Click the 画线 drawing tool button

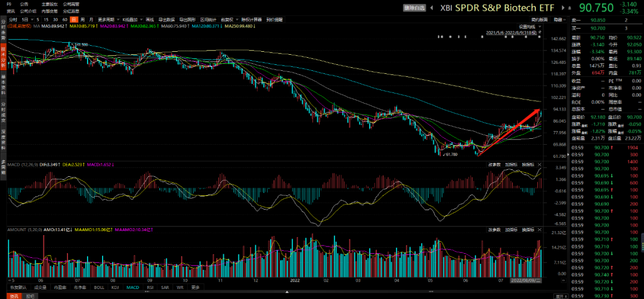[150, 19]
